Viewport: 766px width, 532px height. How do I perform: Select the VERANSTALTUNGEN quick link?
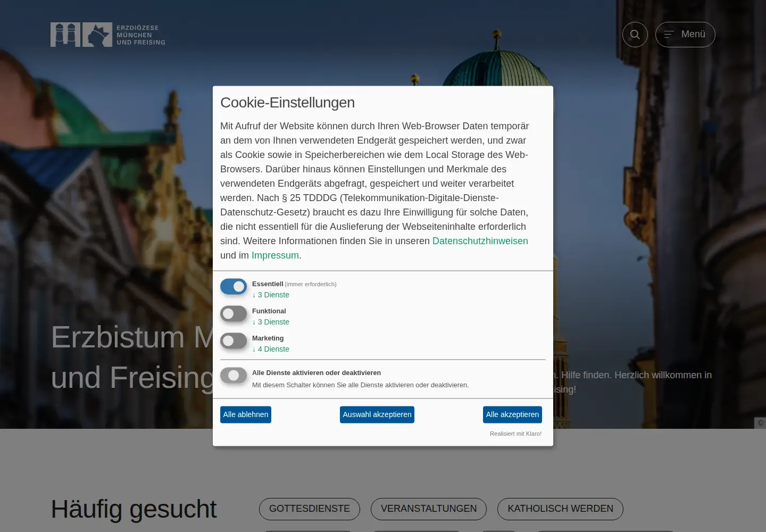[429, 509]
